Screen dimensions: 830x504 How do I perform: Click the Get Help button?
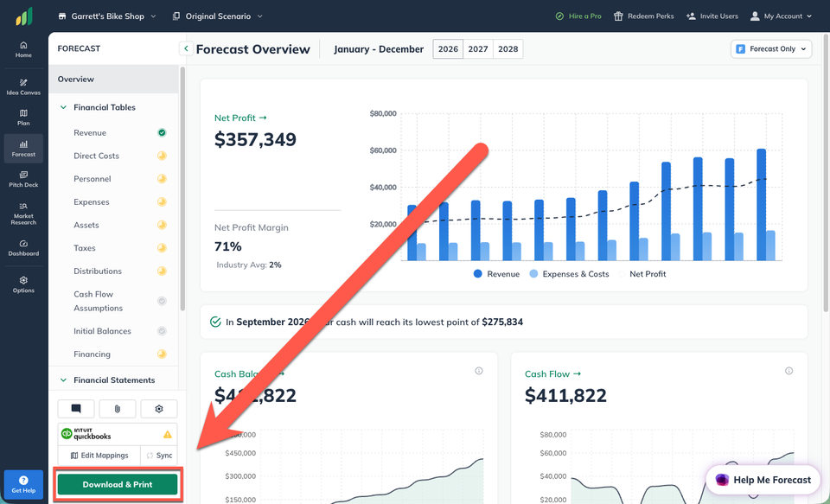[x=23, y=484]
